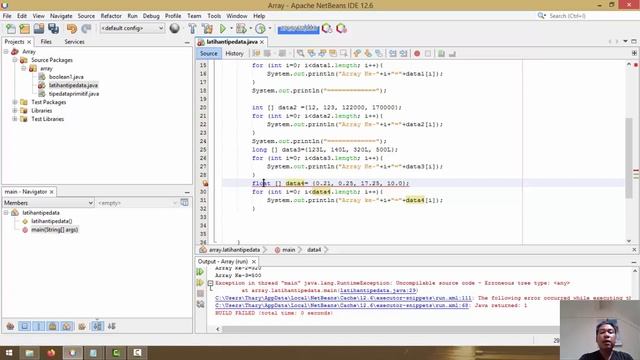The image size is (640, 360).
Task: Expand the Test Packages node
Action: 15,102
